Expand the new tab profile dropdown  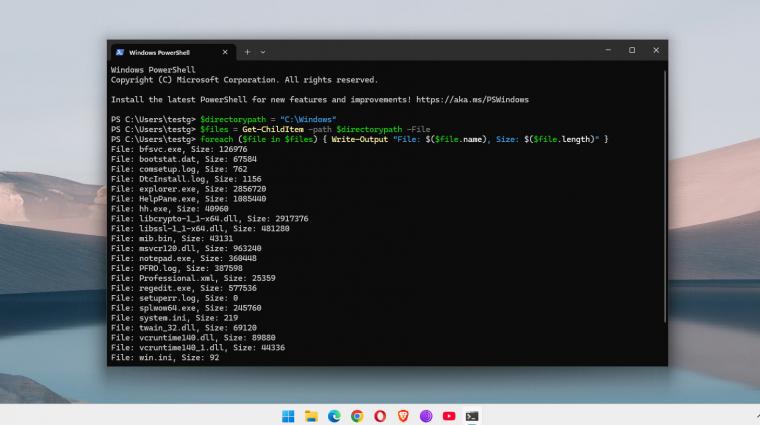pyautogui.click(x=263, y=52)
